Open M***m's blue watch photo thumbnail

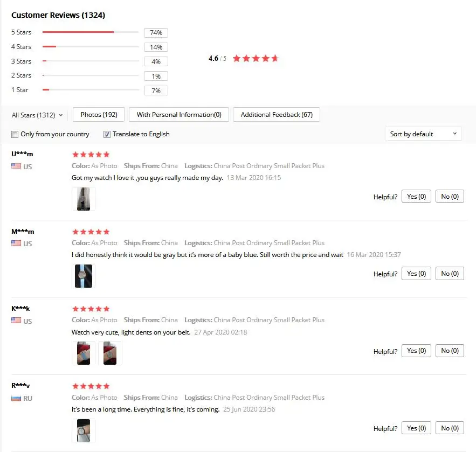tap(84, 276)
